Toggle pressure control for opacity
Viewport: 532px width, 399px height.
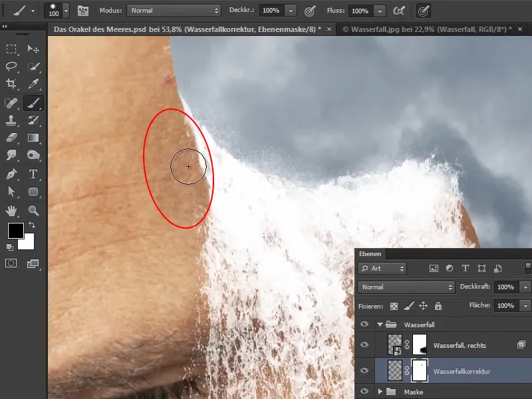coord(309,11)
